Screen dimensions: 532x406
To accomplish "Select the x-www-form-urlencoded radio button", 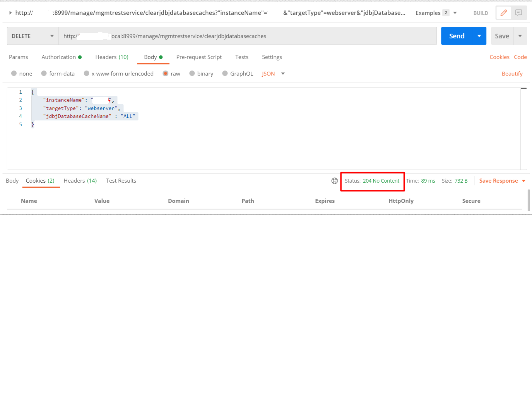I will click(86, 73).
